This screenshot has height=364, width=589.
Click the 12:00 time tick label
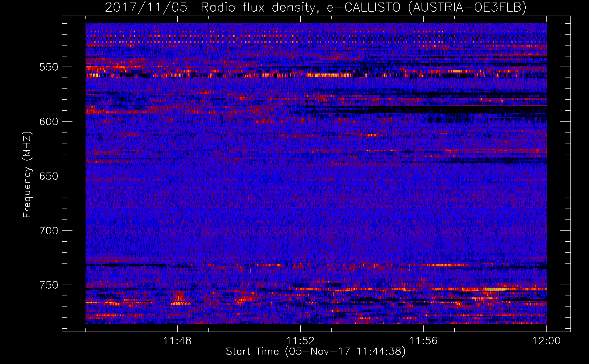point(546,341)
